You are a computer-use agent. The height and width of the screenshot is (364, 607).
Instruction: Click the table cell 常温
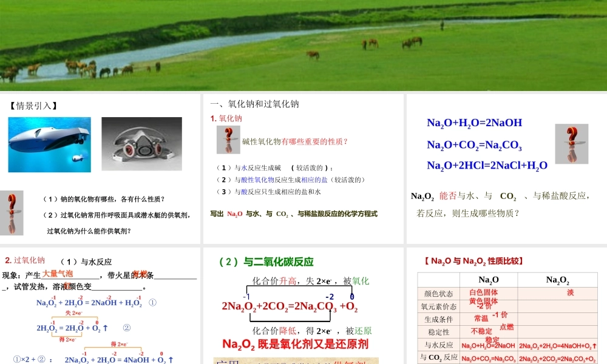[481, 318]
